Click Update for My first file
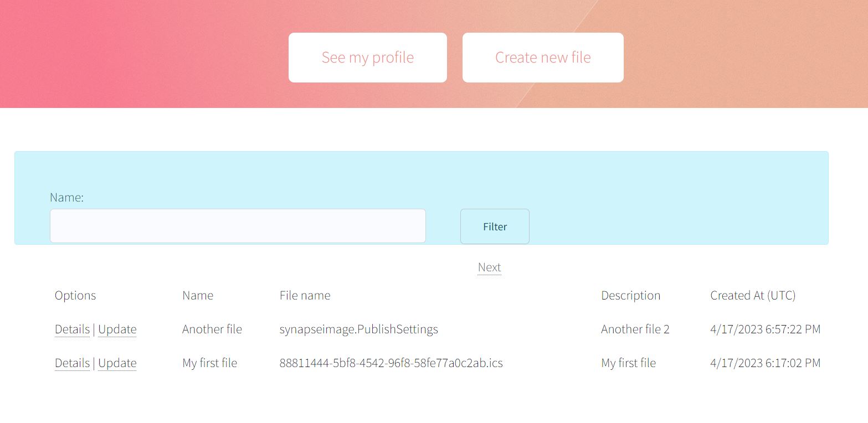Viewport: 868px width, 423px height. (x=117, y=363)
